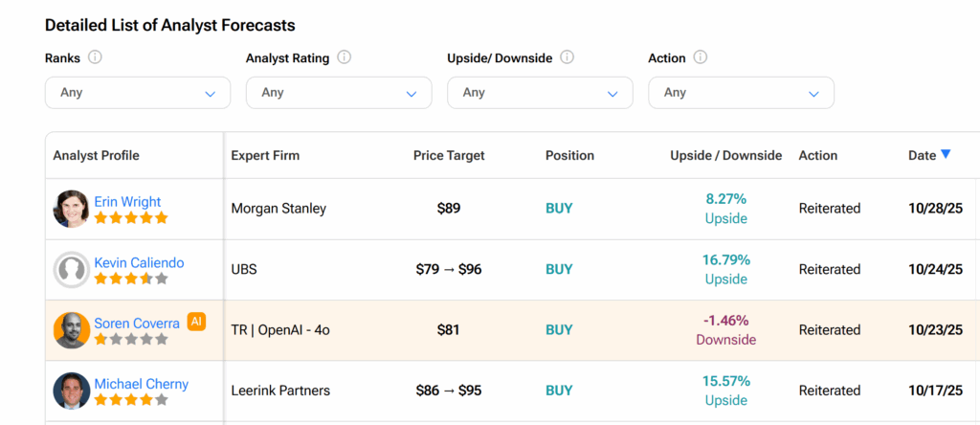Click the AI badge beside Soren Coverra

pos(196,322)
